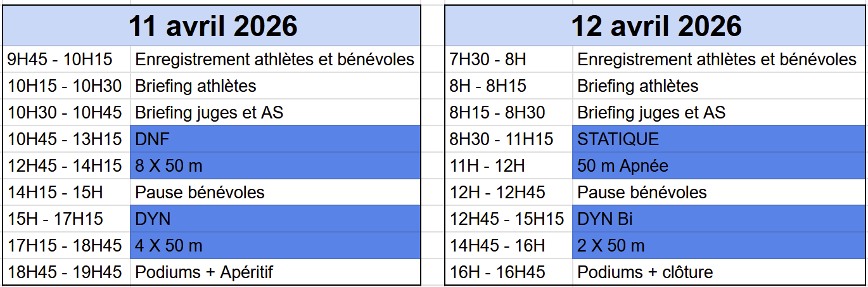
Task: Click the "DYN Bi" event cell
Action: 718,219
